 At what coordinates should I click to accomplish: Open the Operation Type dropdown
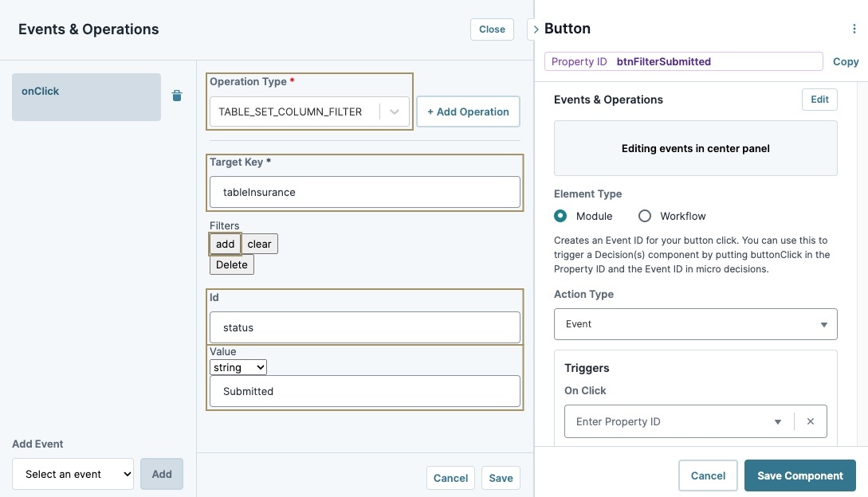pos(309,112)
